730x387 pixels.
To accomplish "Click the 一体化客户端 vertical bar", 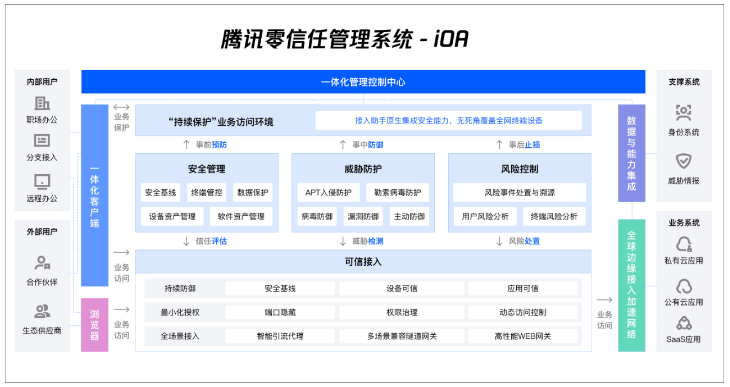I will pyautogui.click(x=95, y=195).
